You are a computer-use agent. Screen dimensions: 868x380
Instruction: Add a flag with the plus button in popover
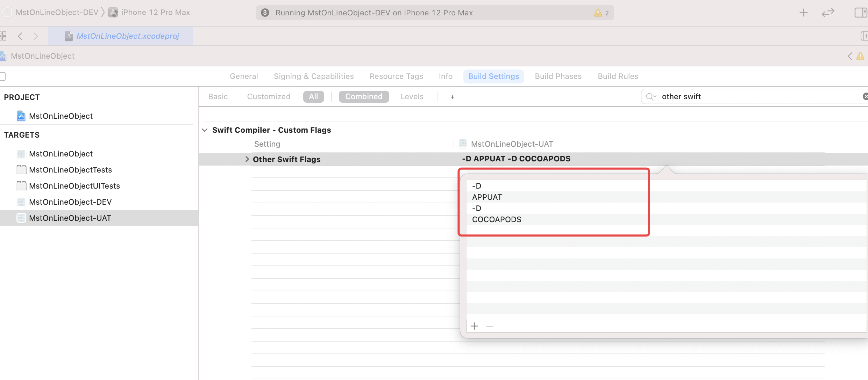tap(474, 326)
